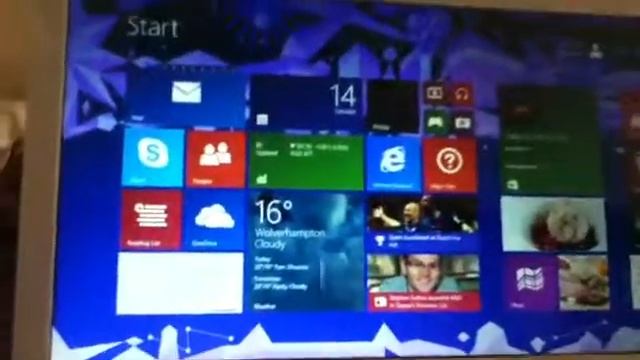Open the Weather tile showing 16°
The image size is (640, 360).
click(x=306, y=251)
